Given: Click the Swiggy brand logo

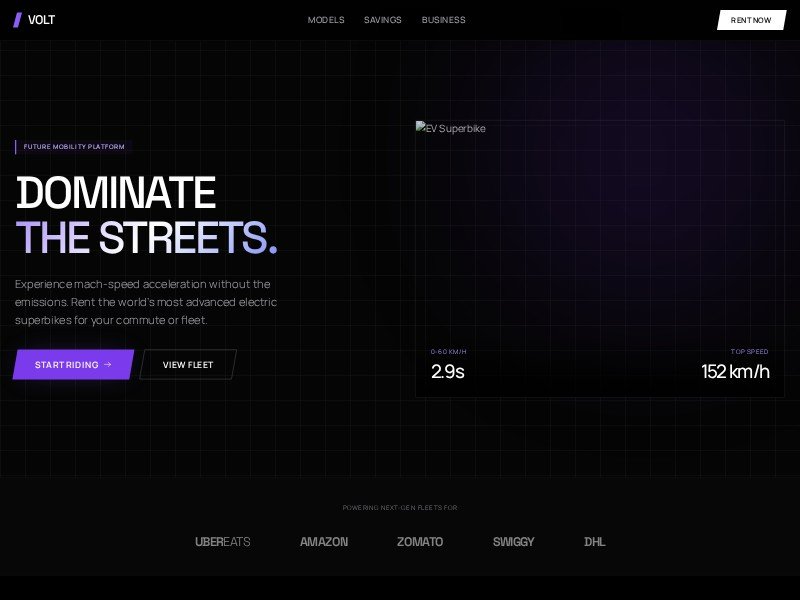Looking at the screenshot, I should pos(513,542).
